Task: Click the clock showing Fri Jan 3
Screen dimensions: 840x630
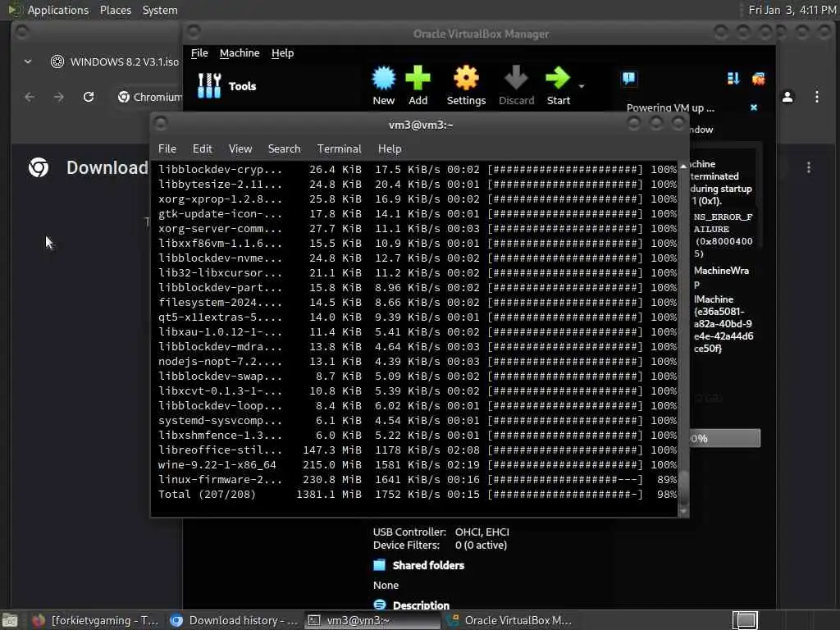Action: tap(792, 10)
